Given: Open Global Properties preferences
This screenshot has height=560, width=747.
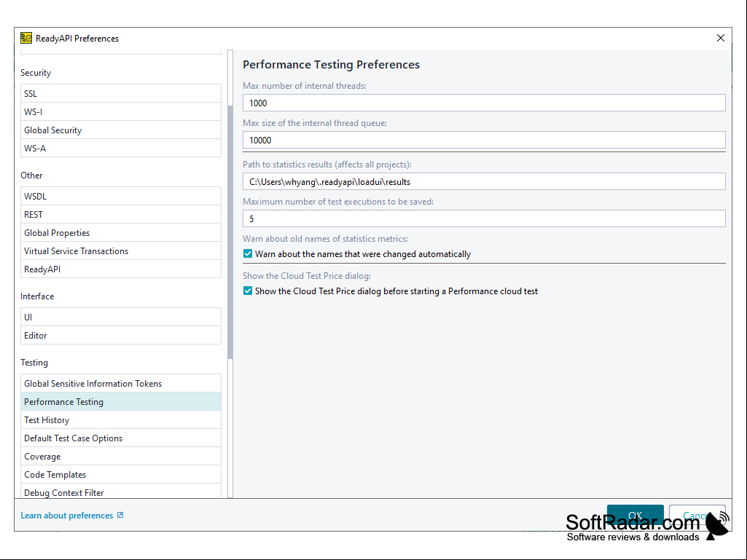Looking at the screenshot, I should click(121, 232).
